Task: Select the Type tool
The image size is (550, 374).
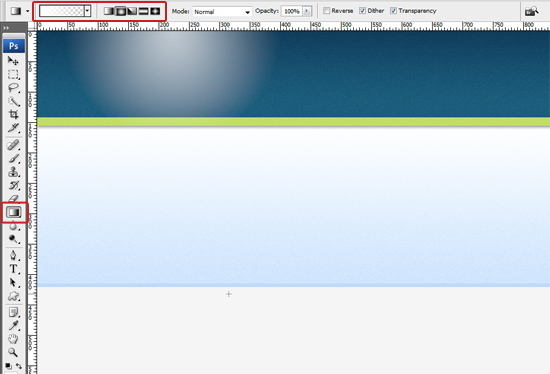Action: coord(13,269)
